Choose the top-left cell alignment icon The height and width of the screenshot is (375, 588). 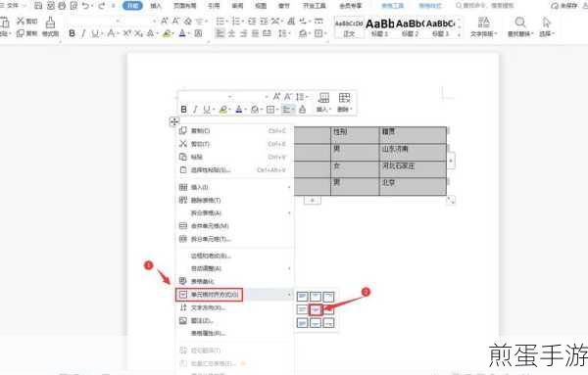tap(302, 297)
